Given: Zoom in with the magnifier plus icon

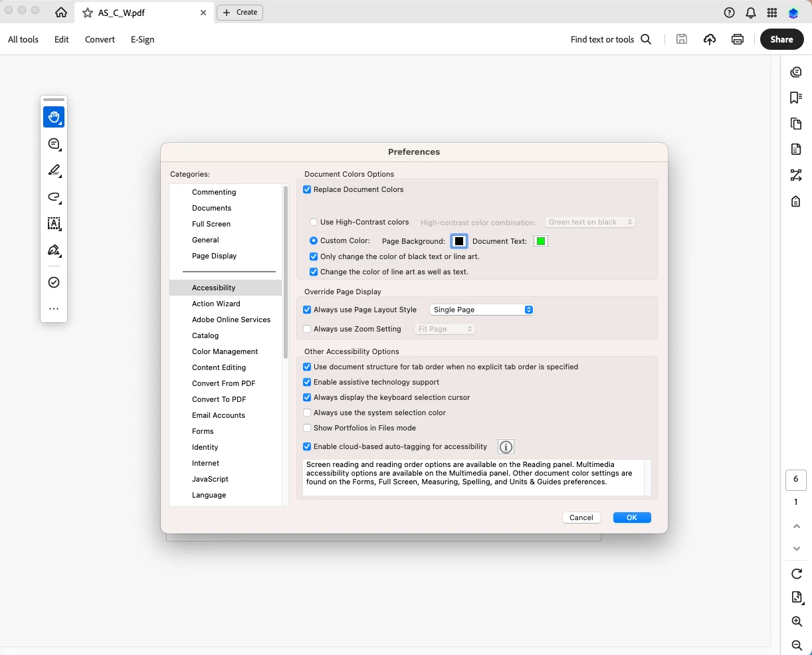Looking at the screenshot, I should 797,621.
